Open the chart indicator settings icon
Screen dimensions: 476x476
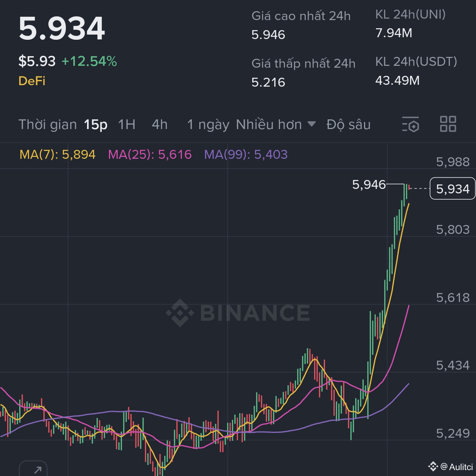tap(411, 124)
